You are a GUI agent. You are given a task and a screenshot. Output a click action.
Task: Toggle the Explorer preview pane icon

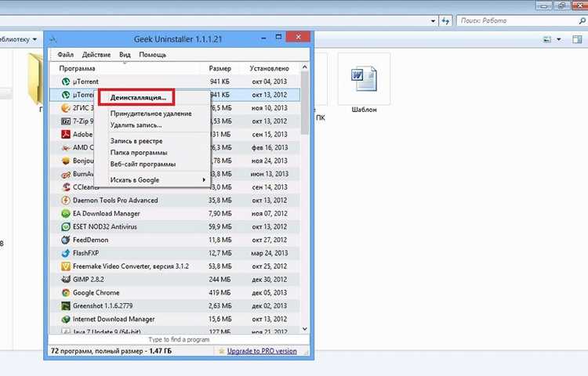[577, 39]
